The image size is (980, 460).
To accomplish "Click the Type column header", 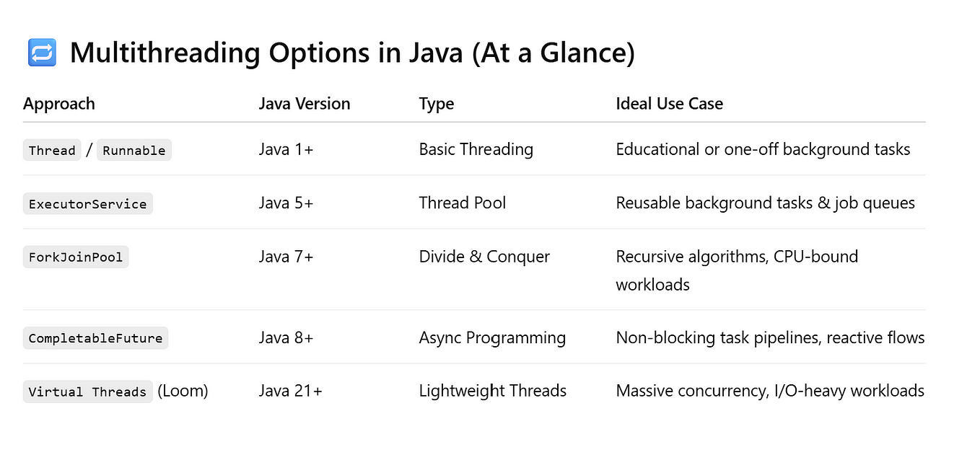I will (437, 104).
